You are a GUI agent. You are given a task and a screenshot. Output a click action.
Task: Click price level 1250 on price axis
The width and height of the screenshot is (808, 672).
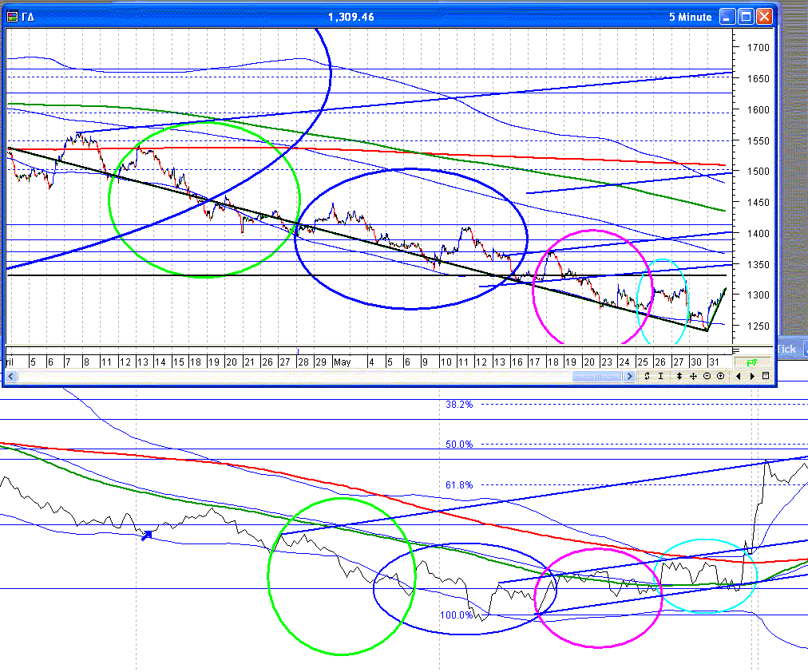coord(758,326)
